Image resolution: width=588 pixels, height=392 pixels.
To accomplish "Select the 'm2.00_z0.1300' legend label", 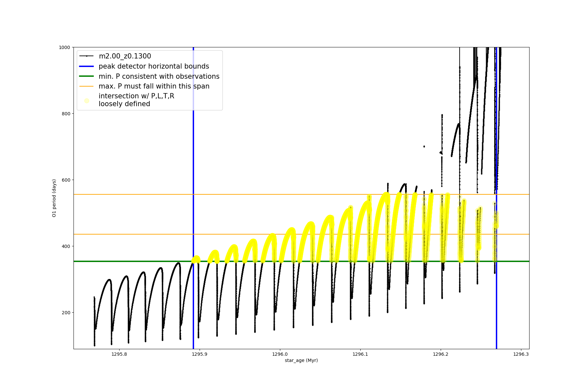I will click(125, 56).
